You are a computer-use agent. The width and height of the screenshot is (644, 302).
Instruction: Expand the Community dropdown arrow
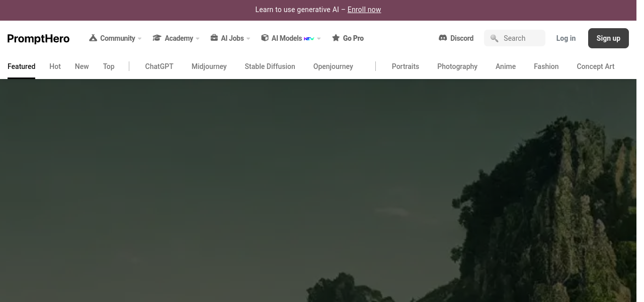[139, 39]
